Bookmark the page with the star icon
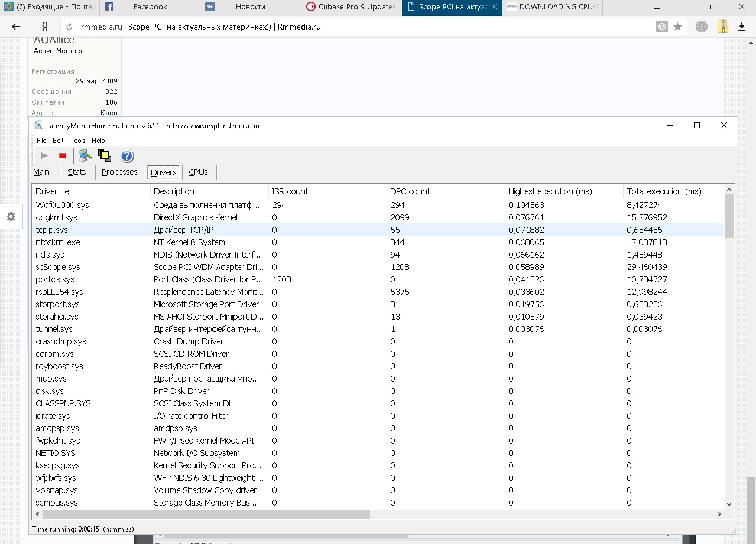The height and width of the screenshot is (544, 756). pos(677,27)
